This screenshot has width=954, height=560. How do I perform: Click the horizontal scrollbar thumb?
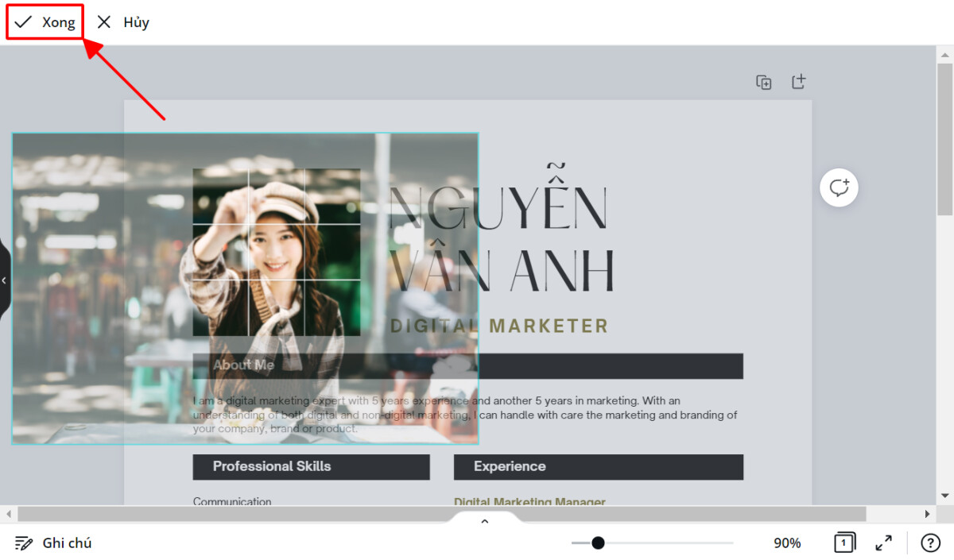click(441, 514)
